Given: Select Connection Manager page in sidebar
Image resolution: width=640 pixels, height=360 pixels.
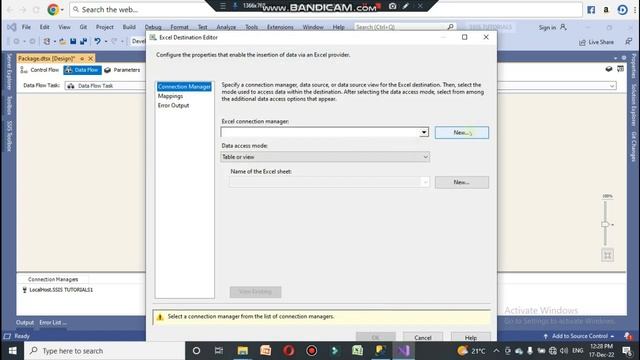Looking at the screenshot, I should click(184, 87).
